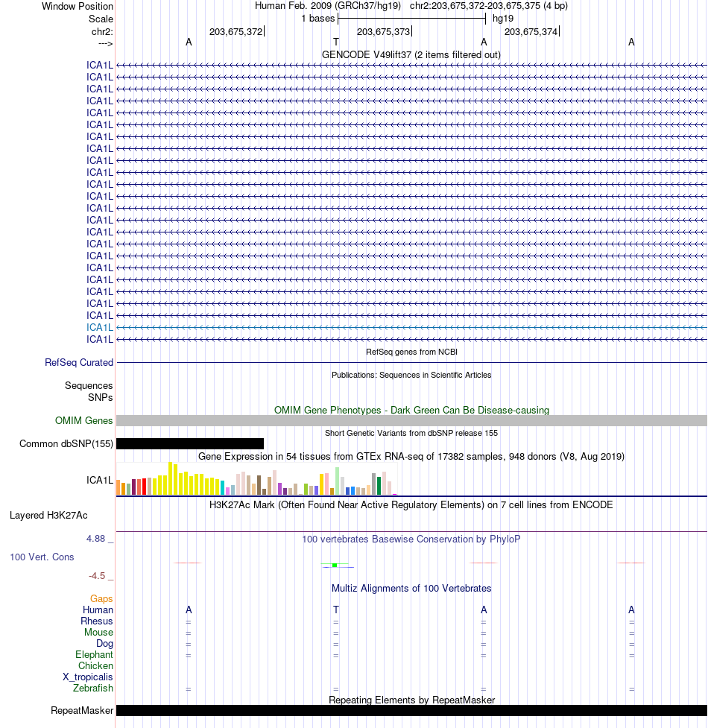
Task: Click the Scale track label
Action: (x=101, y=19)
